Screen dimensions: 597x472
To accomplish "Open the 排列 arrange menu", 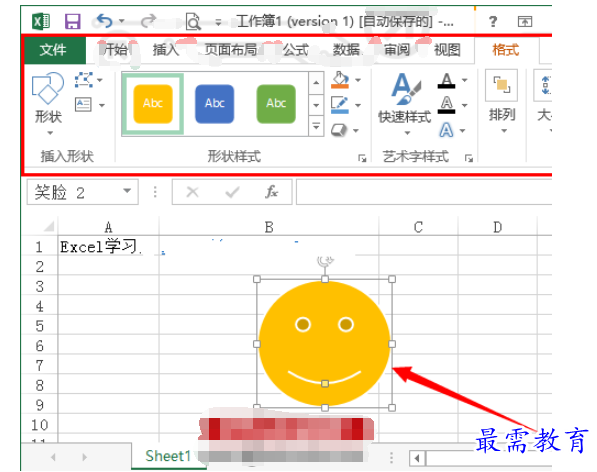I will (x=502, y=102).
